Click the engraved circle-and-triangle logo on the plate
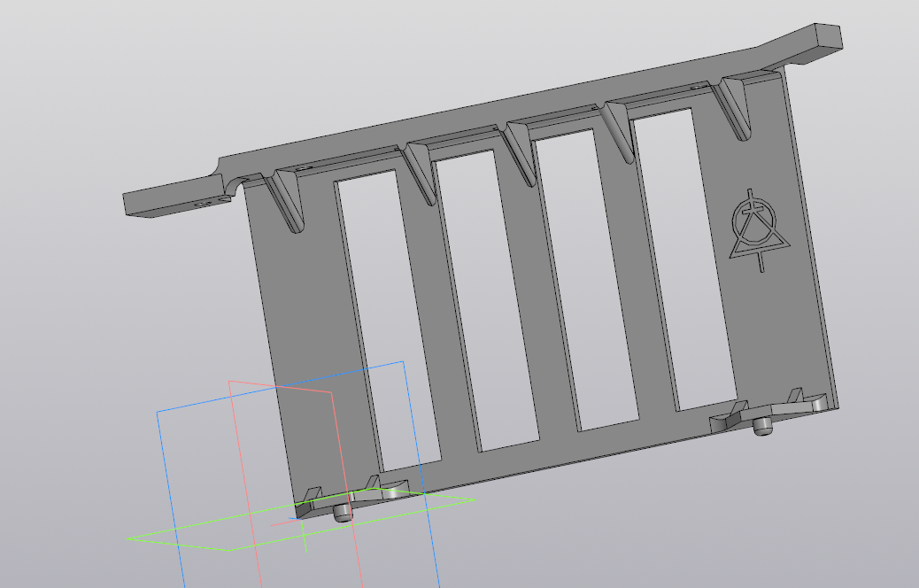The width and height of the screenshot is (919, 588). coord(754,230)
